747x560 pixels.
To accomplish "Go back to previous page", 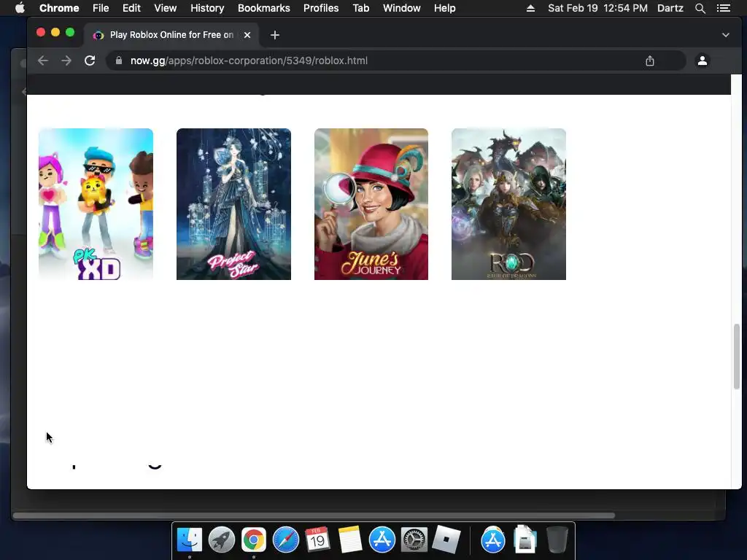I will pyautogui.click(x=43, y=61).
